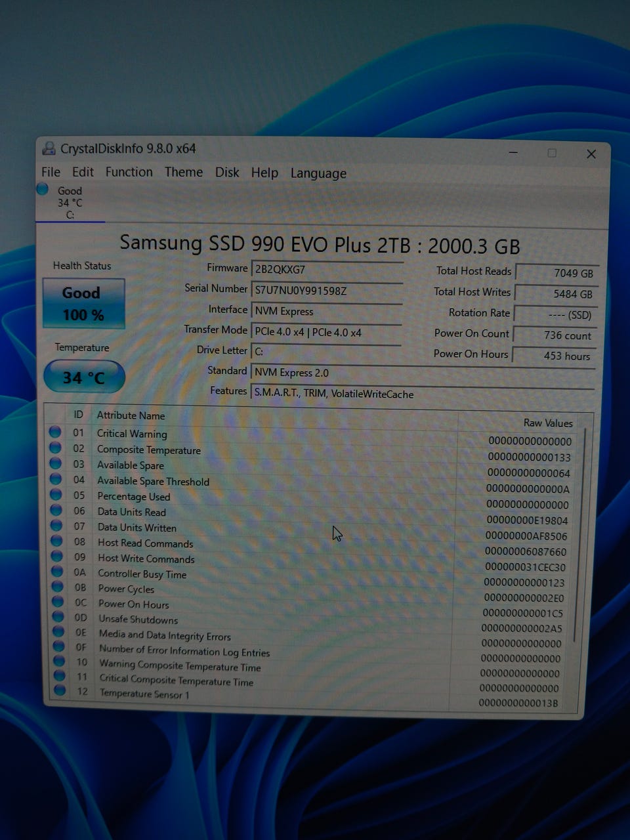
Task: Open the Help menu
Action: pyautogui.click(x=264, y=173)
